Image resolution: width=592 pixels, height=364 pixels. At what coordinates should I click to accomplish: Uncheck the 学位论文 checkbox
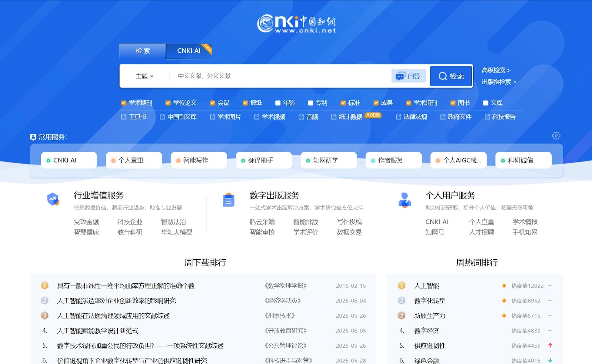pos(168,103)
